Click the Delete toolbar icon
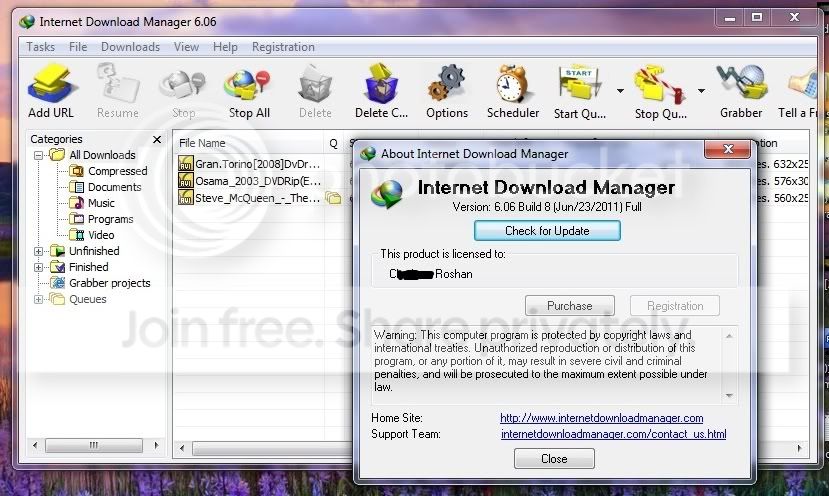829x496 pixels. [x=315, y=84]
